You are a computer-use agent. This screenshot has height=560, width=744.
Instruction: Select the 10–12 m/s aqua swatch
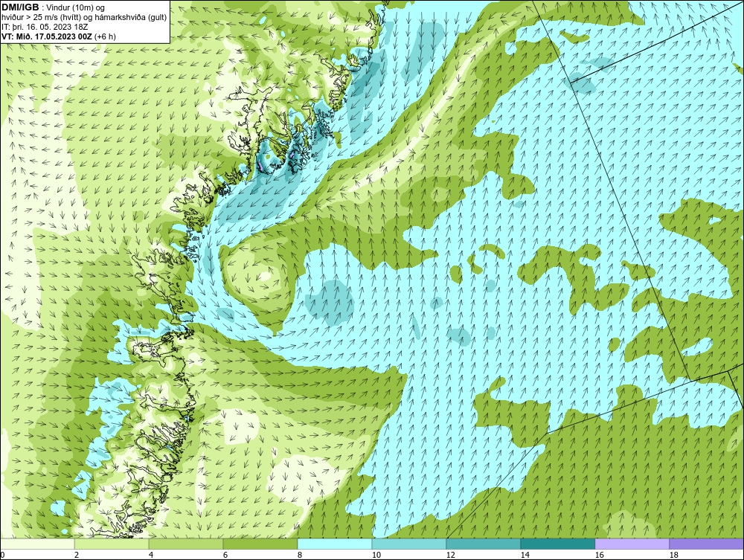[409, 544]
